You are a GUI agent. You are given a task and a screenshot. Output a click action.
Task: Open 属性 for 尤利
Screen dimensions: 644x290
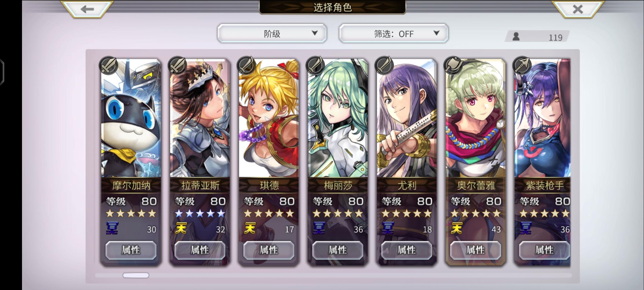407,250
